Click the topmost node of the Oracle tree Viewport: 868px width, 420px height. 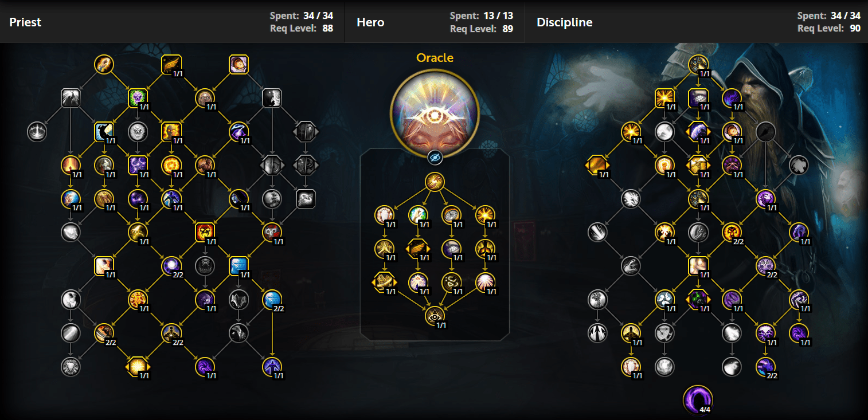(x=435, y=182)
